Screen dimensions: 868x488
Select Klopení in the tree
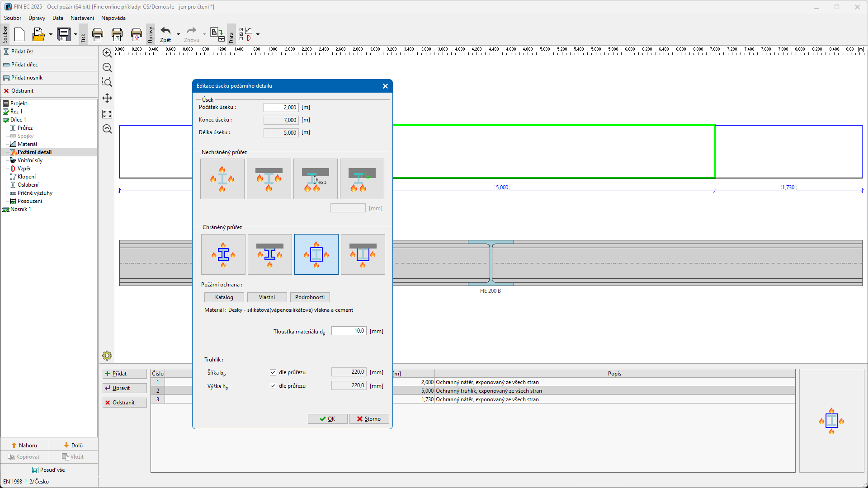point(27,177)
